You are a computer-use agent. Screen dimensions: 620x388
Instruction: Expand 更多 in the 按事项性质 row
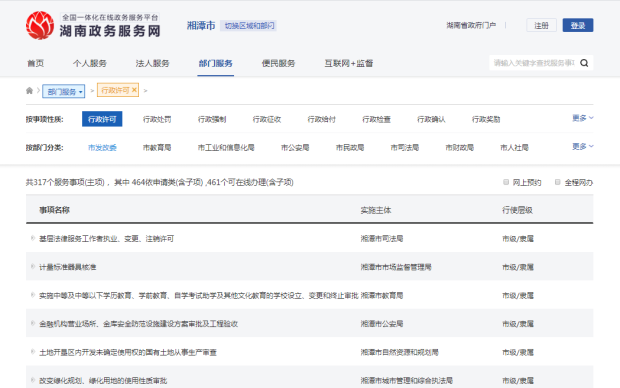583,118
